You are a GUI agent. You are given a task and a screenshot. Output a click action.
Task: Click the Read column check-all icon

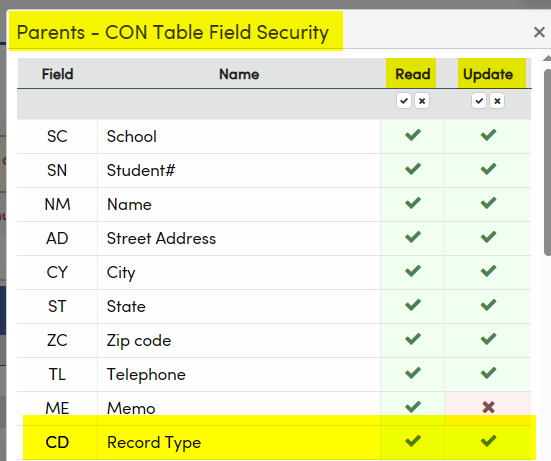tap(404, 101)
